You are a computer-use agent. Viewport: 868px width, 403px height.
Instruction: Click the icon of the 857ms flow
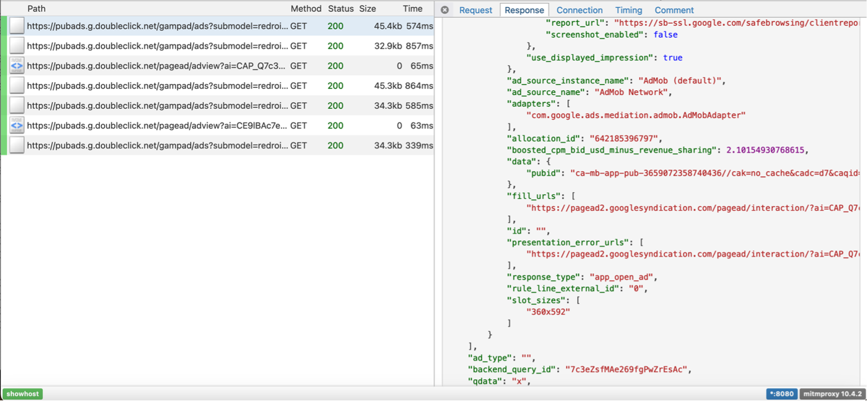click(x=17, y=46)
